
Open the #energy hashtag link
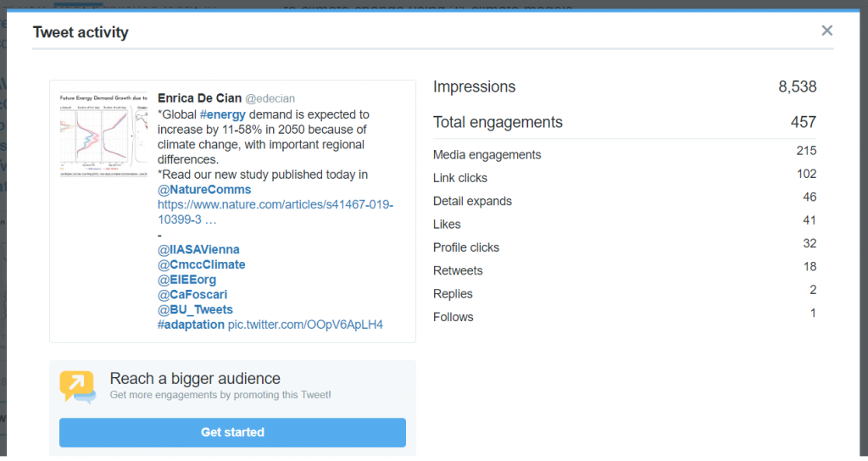[x=223, y=114]
